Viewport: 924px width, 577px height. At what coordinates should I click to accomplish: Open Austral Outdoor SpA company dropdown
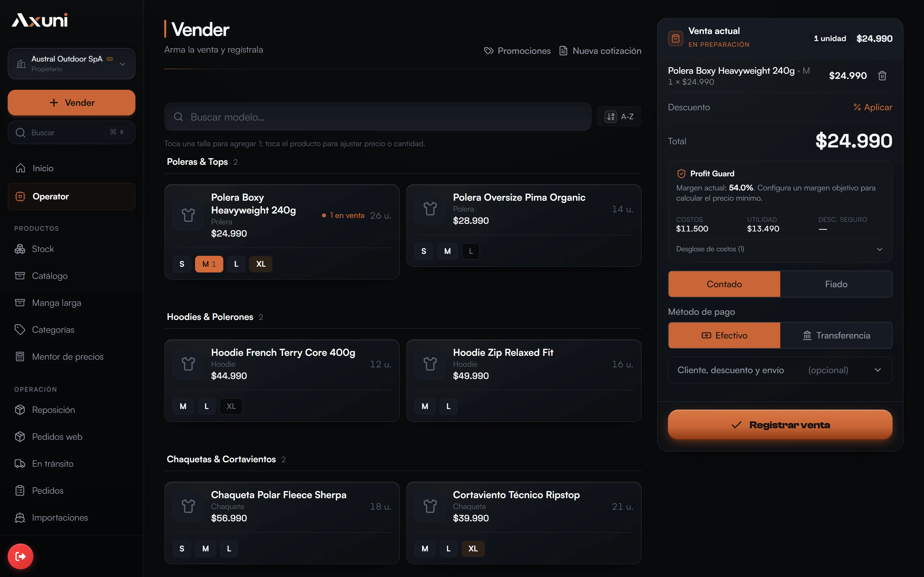[x=72, y=64]
